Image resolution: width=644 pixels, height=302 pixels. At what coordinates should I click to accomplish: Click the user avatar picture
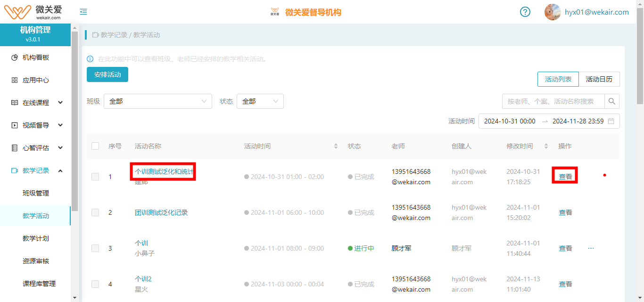click(x=552, y=12)
